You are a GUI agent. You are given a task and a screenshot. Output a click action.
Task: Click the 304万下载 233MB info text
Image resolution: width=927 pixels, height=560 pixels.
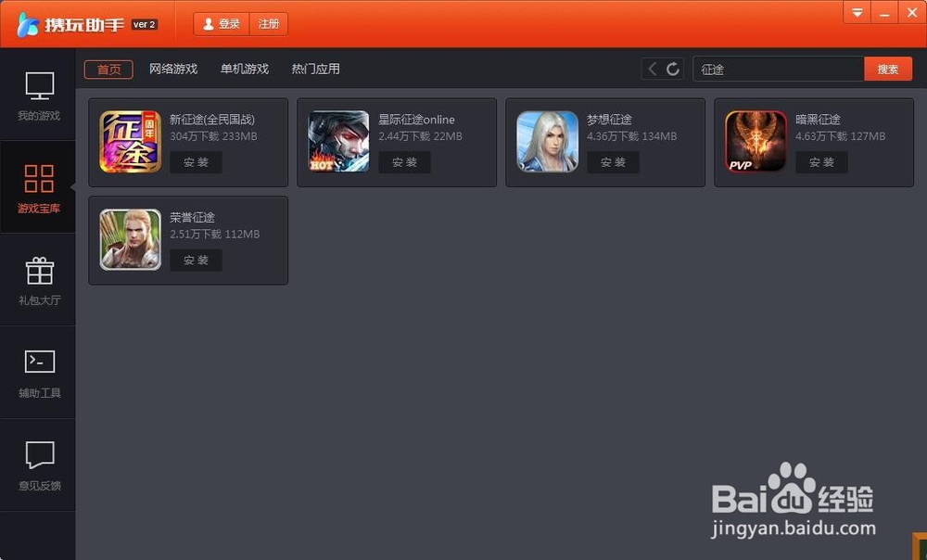click(x=213, y=136)
